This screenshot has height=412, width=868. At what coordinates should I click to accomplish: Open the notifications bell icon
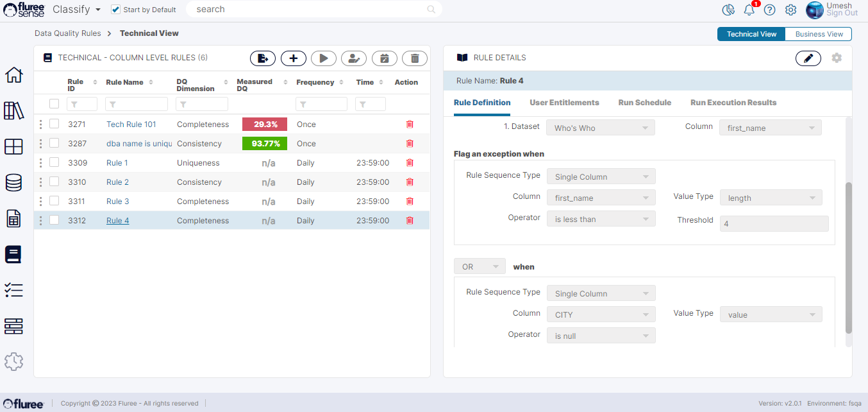(x=749, y=10)
